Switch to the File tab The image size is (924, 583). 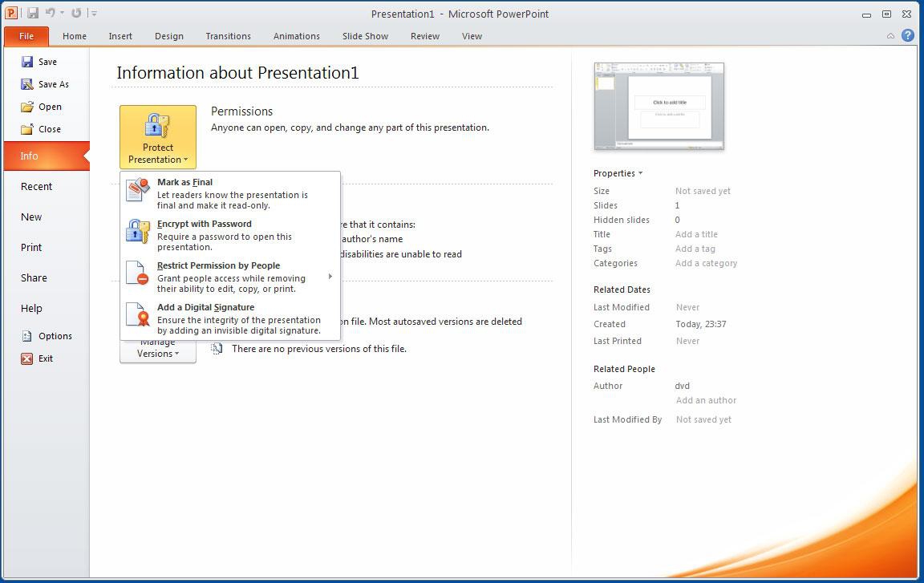[x=26, y=36]
